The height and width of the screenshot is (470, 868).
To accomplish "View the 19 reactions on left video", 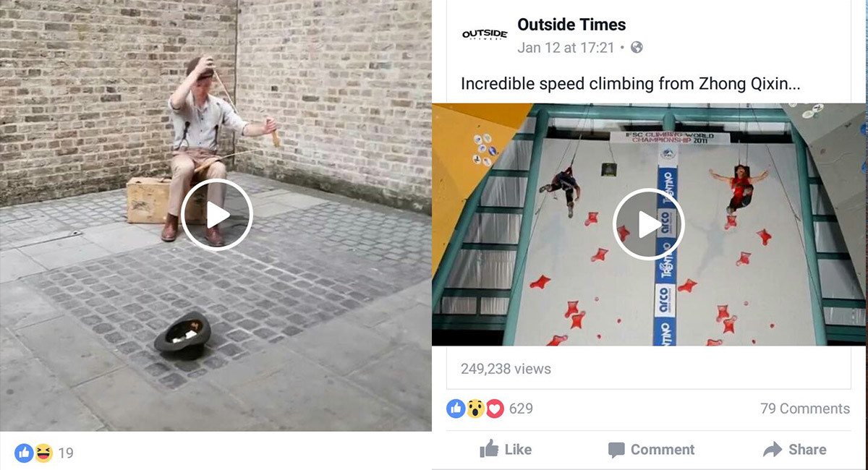I will click(x=66, y=453).
